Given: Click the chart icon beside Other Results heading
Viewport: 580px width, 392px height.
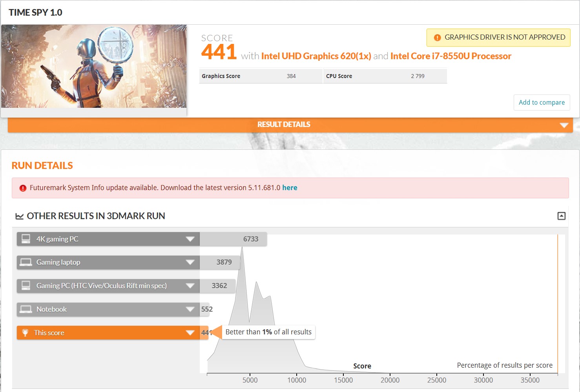Looking at the screenshot, I should [19, 216].
